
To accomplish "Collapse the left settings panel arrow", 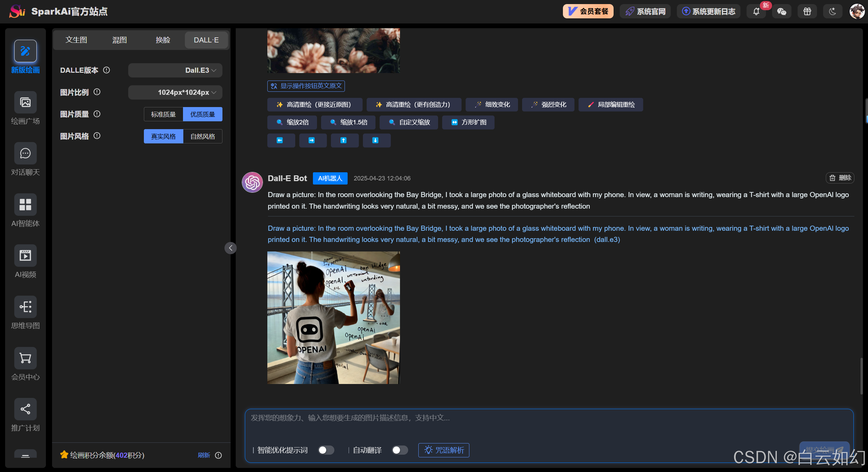I will point(230,248).
